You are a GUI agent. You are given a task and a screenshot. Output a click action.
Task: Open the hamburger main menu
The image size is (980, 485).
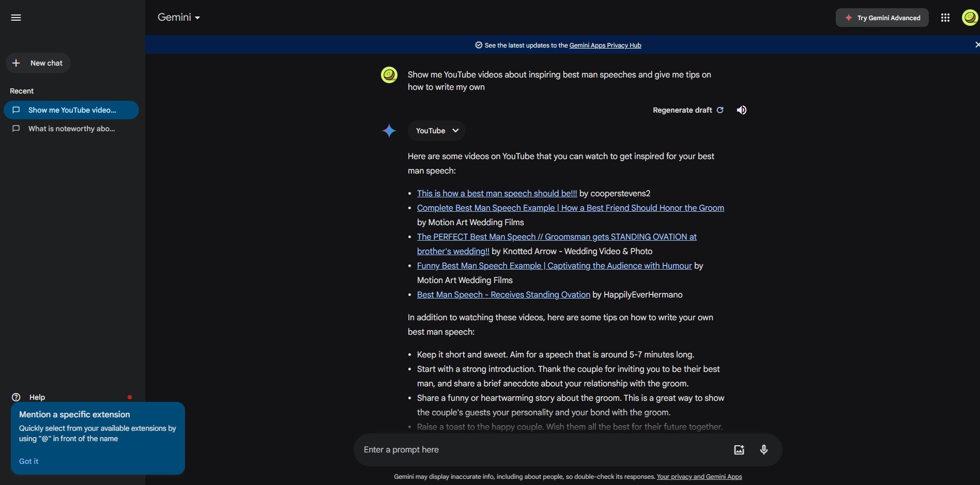[16, 18]
